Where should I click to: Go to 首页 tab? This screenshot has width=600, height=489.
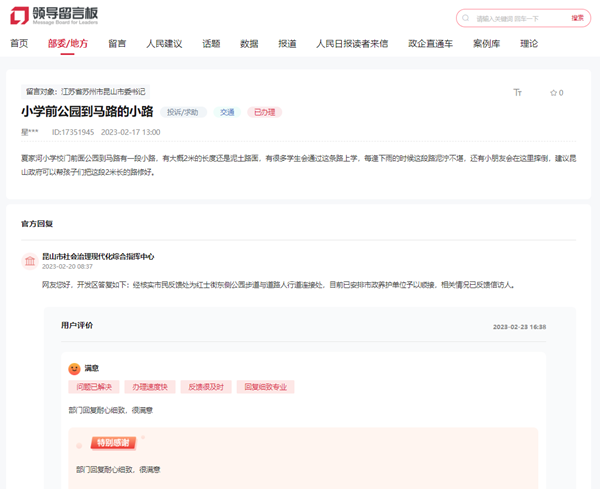(x=19, y=44)
